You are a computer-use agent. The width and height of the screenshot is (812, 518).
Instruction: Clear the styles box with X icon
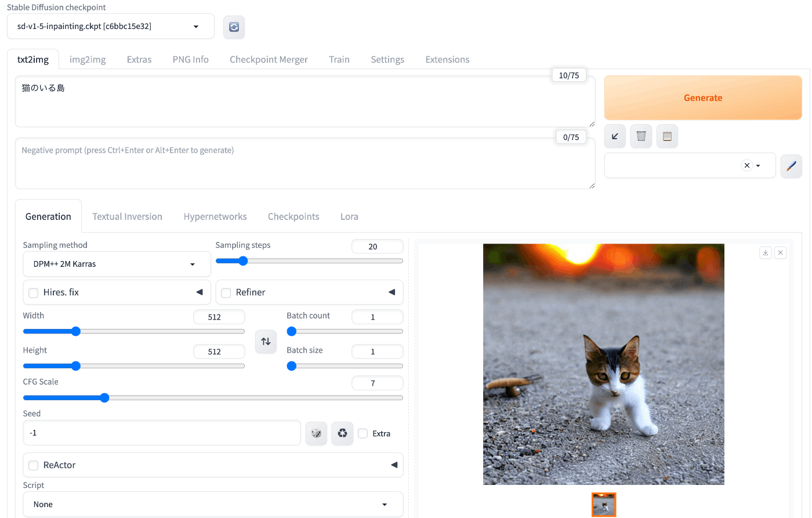click(x=747, y=165)
